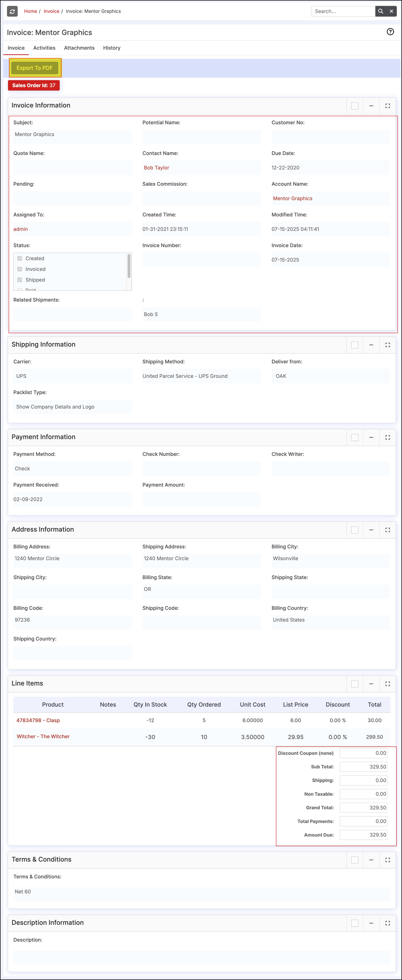The image size is (402, 980).
Task: Open the History tab
Action: pos(111,48)
